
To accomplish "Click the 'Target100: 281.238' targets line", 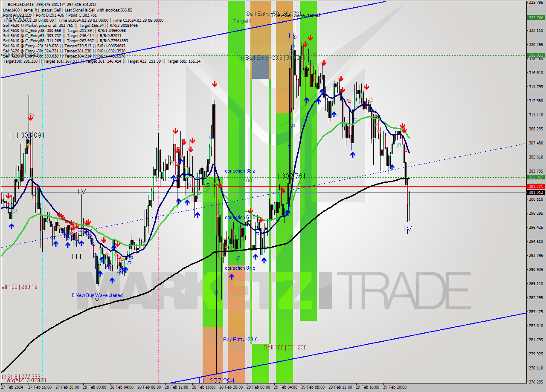I will 102,61.
